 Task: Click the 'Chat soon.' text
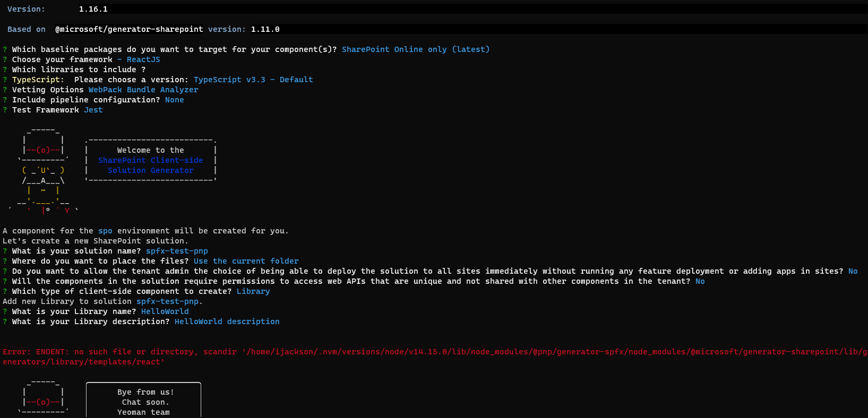146,402
